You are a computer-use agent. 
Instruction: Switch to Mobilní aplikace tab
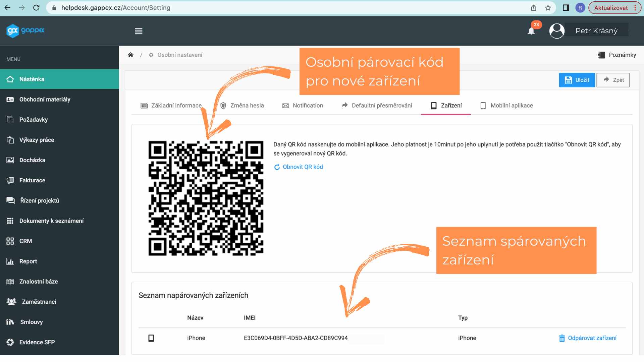(506, 106)
